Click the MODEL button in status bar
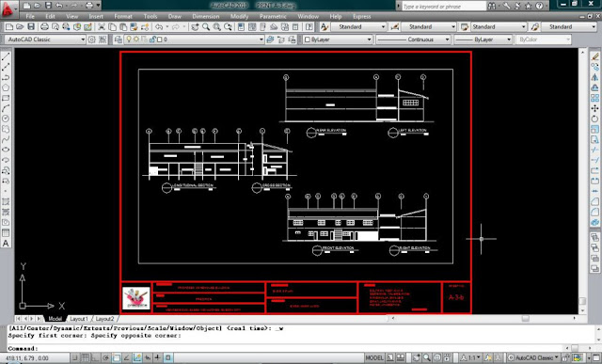Screen dimensions: 602x364 coord(374,357)
